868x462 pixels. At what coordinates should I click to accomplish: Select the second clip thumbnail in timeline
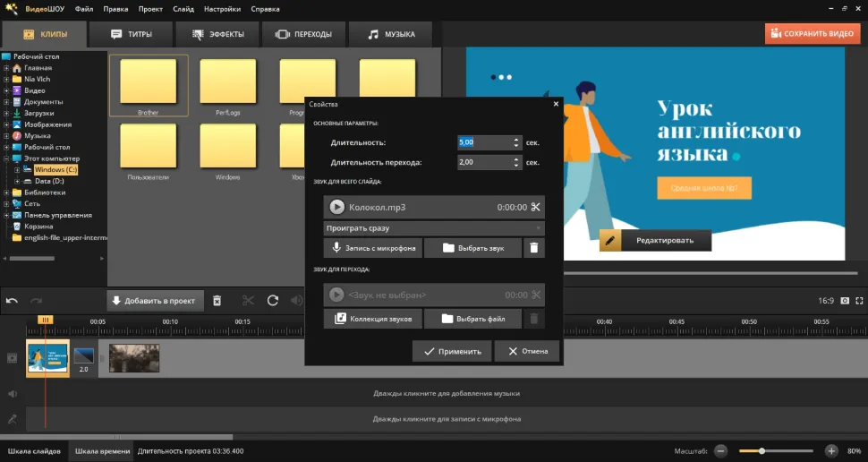coord(134,358)
